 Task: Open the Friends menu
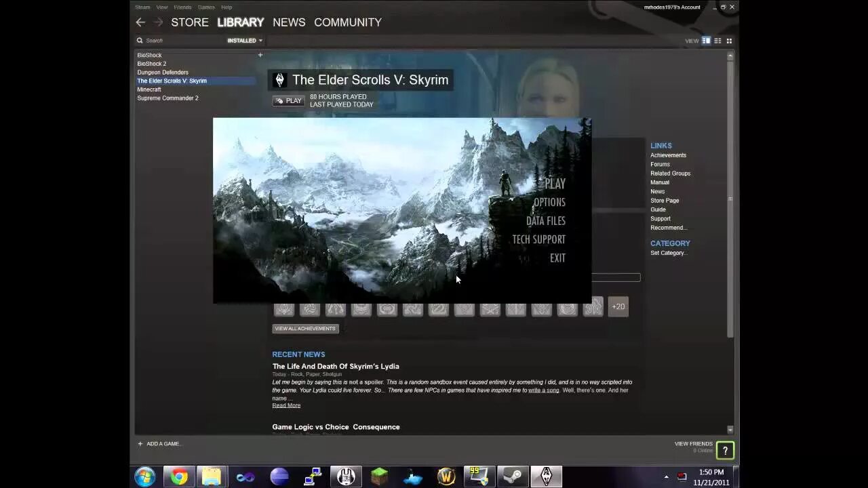click(182, 7)
